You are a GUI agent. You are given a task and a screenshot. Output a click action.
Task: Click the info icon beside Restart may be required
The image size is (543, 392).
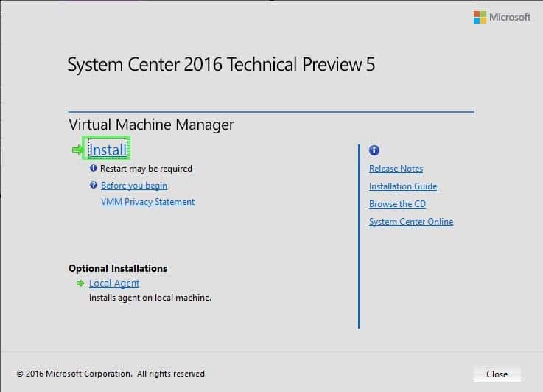pos(94,168)
